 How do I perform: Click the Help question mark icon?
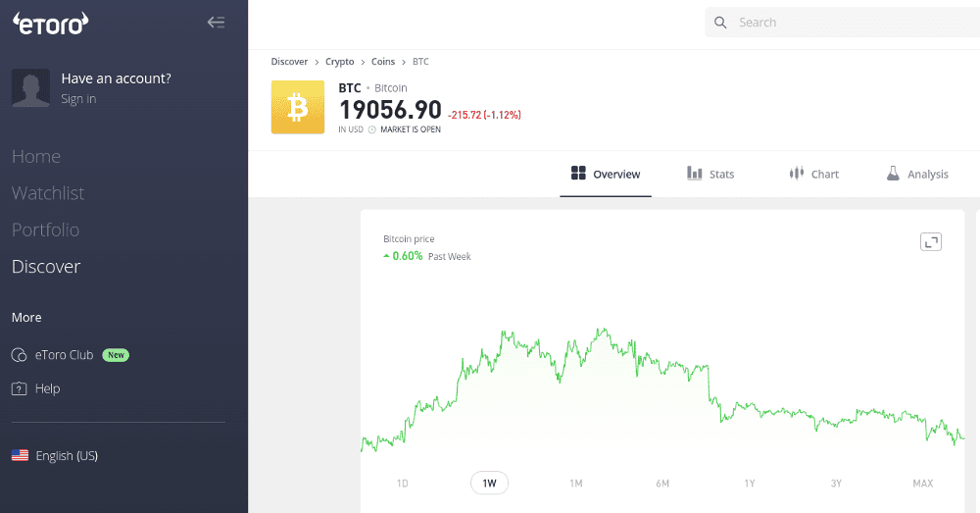pyautogui.click(x=20, y=388)
